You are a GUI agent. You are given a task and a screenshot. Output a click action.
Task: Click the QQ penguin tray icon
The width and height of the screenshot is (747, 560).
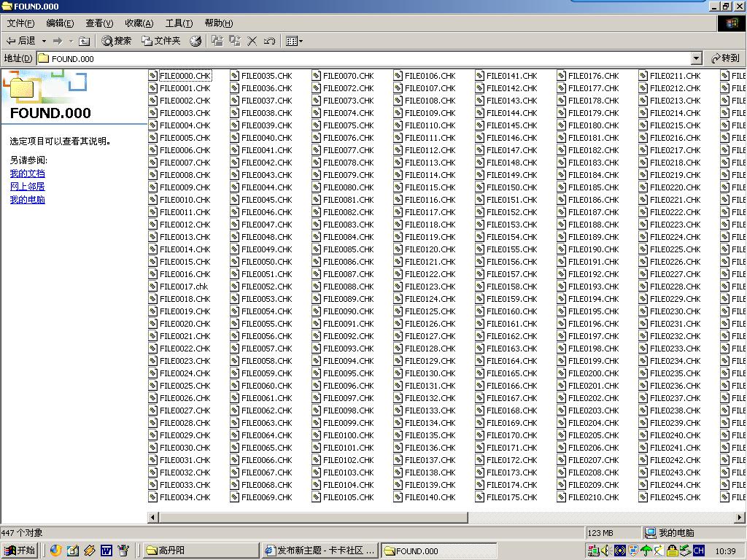[672, 551]
